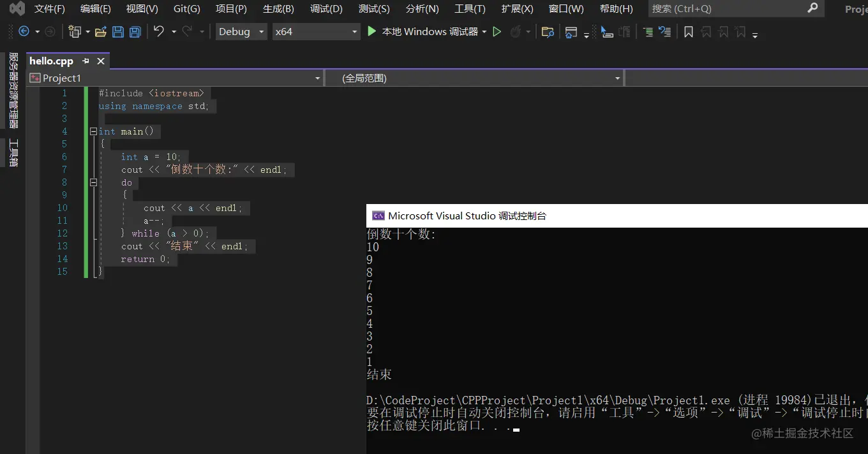
Task: Click the cursor selection toolbar icon
Action: click(607, 31)
